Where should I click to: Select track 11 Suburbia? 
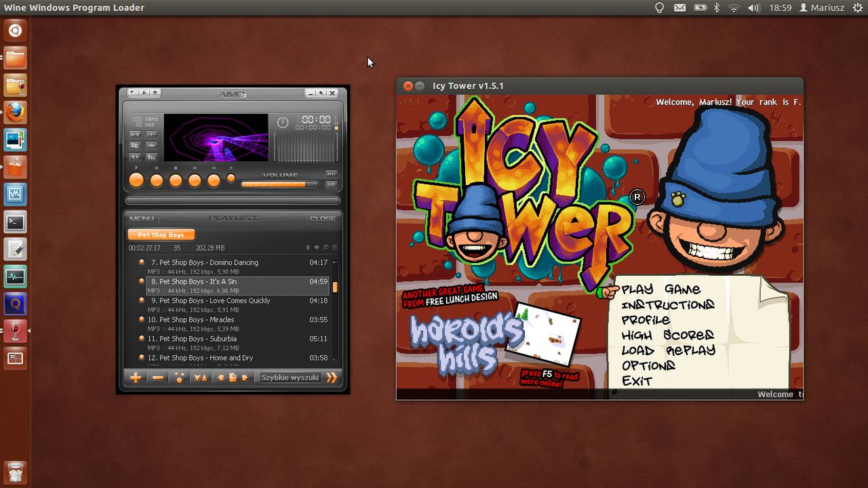tap(237, 343)
